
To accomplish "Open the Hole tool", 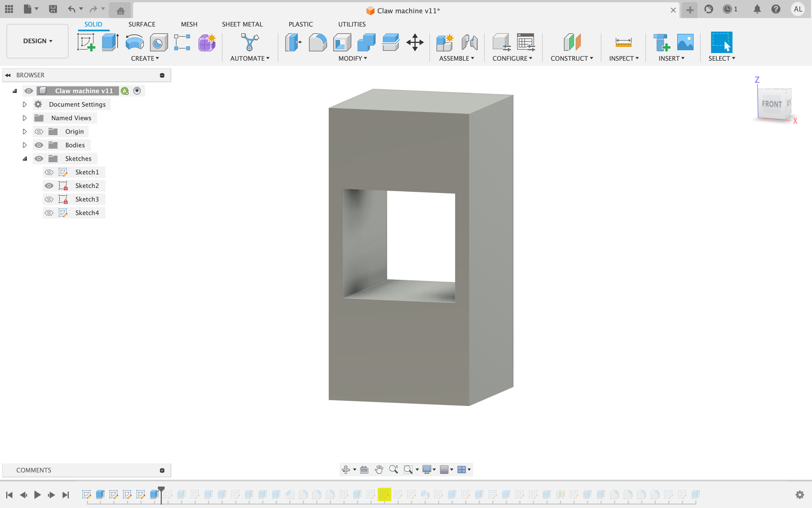I will coord(158,42).
